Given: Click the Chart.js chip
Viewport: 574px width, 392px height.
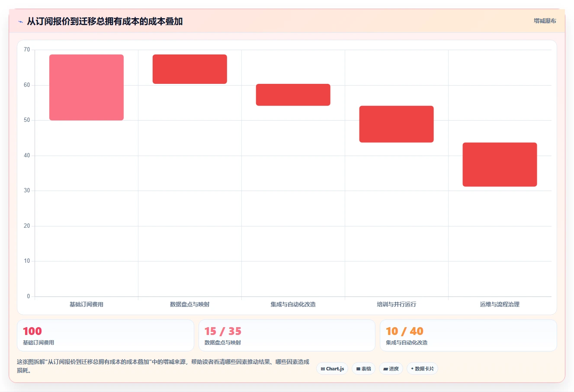Looking at the screenshot, I should pos(332,369).
